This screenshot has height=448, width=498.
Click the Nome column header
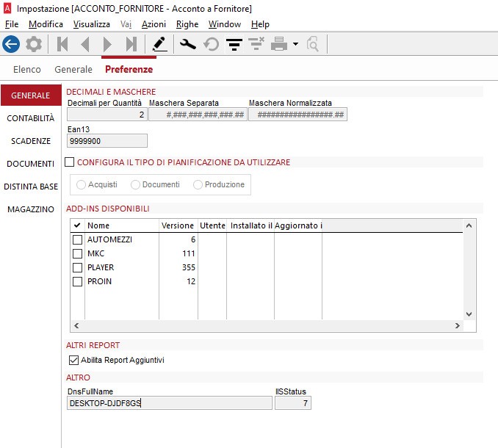click(122, 225)
